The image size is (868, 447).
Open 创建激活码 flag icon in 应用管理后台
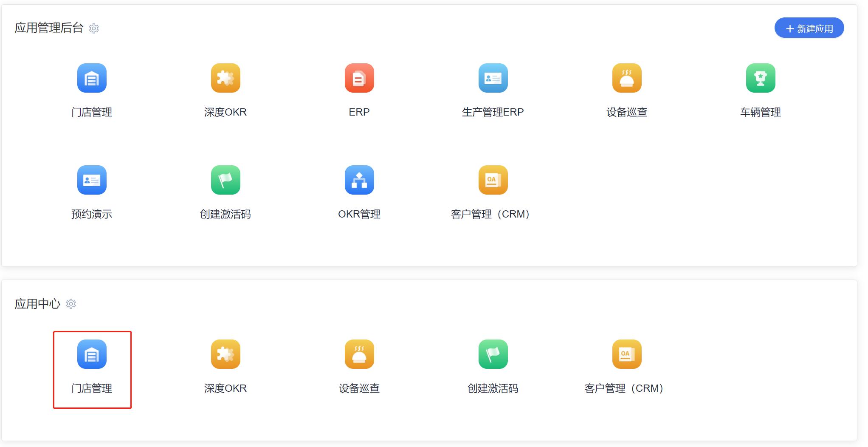225,180
